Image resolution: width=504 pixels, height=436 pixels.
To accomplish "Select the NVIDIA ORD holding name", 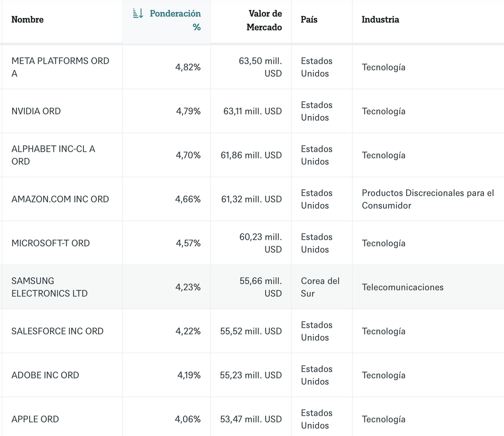I will (36, 111).
